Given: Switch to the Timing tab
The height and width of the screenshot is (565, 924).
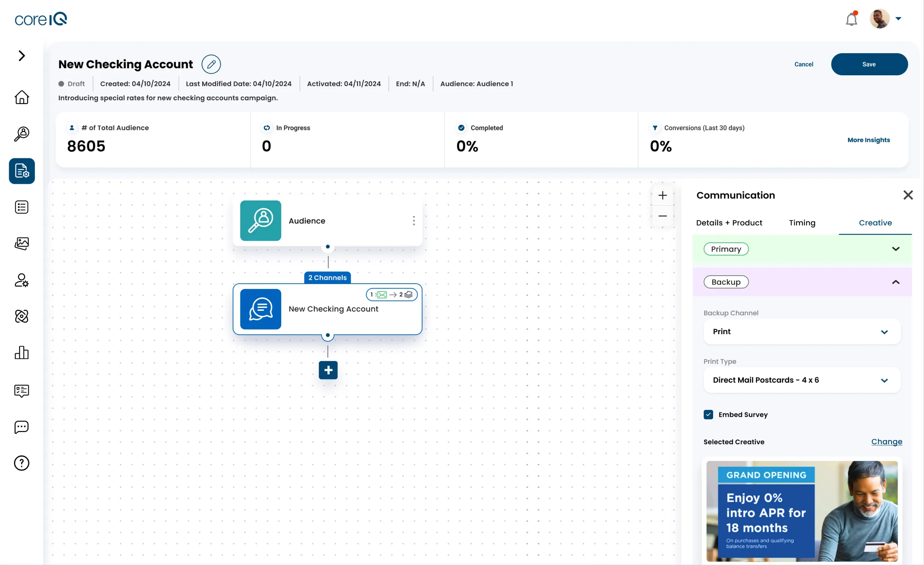Looking at the screenshot, I should (x=802, y=223).
